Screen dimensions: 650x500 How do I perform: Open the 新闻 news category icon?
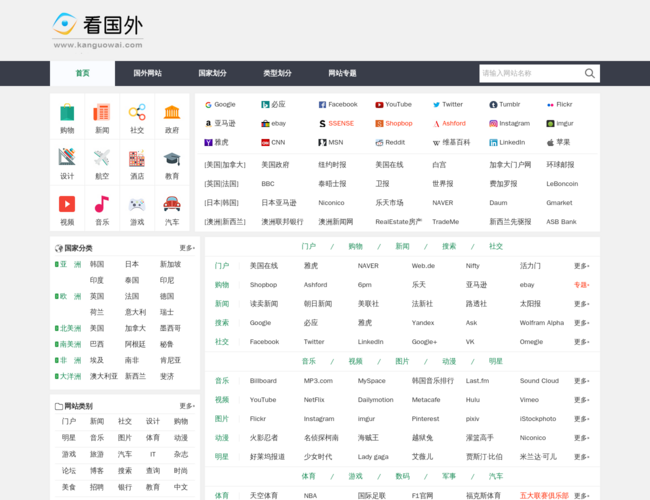102,113
